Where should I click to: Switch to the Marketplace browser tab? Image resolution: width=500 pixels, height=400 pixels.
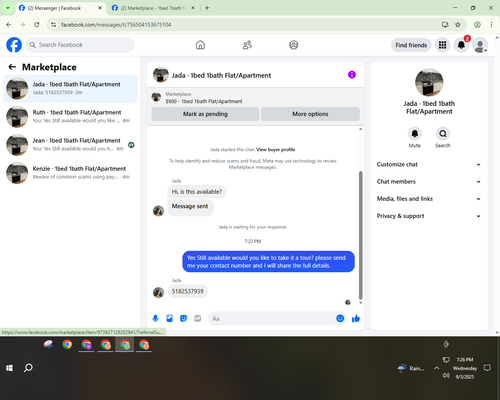[x=152, y=8]
